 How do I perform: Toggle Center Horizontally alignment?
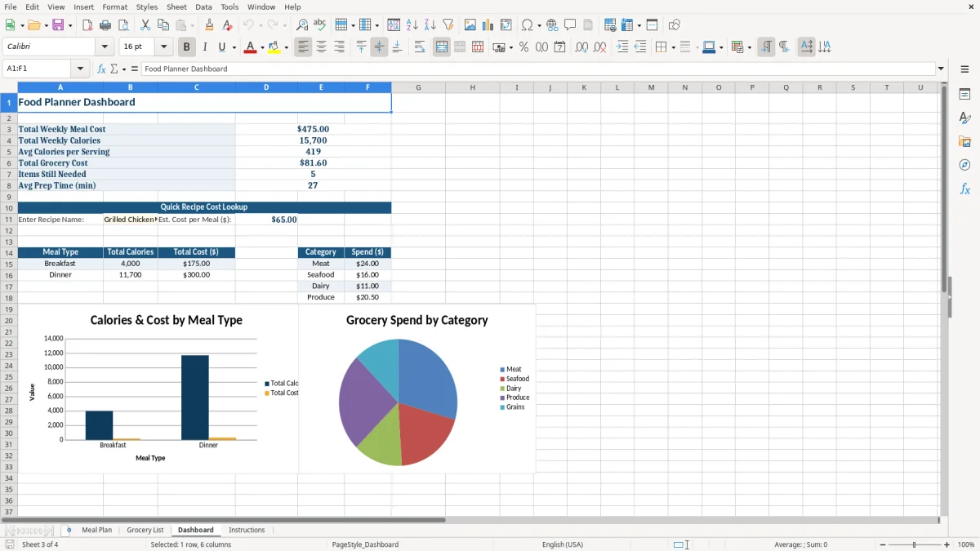tap(321, 47)
